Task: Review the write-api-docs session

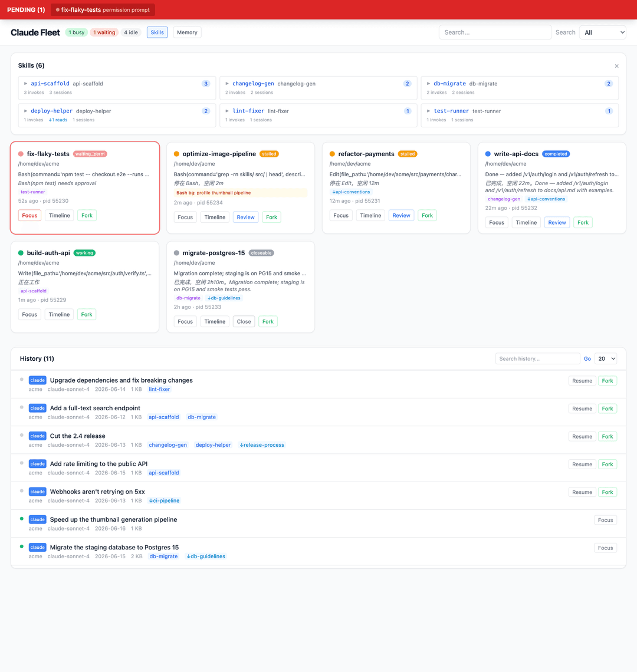Action: tap(557, 222)
